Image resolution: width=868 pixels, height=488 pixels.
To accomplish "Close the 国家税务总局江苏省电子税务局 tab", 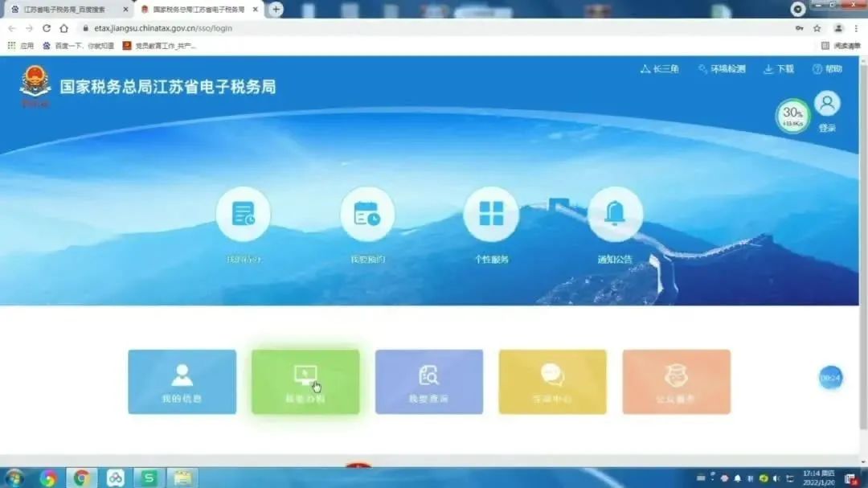I will [256, 10].
